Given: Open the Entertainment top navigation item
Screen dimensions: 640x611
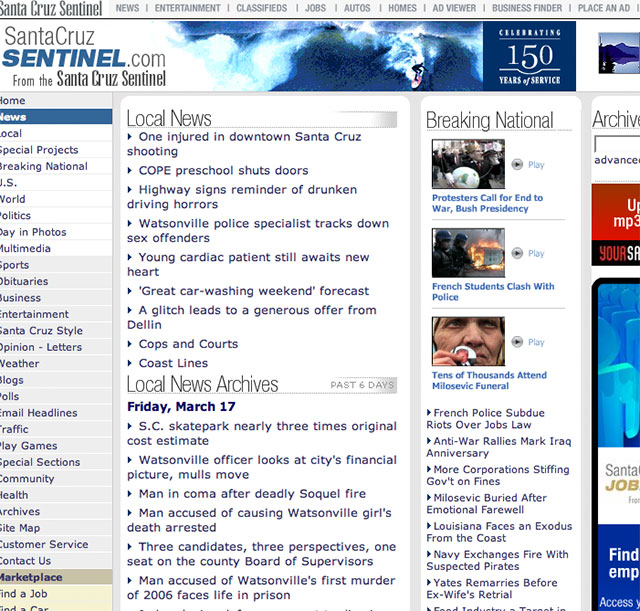Looking at the screenshot, I should (x=187, y=8).
